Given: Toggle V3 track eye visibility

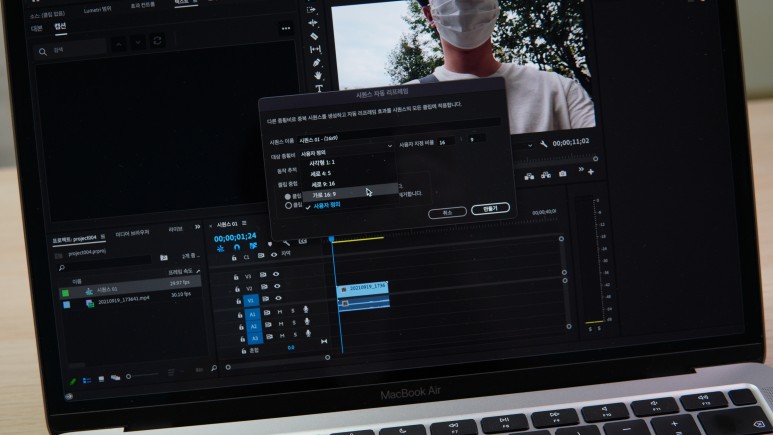Looking at the screenshot, I should click(276, 274).
